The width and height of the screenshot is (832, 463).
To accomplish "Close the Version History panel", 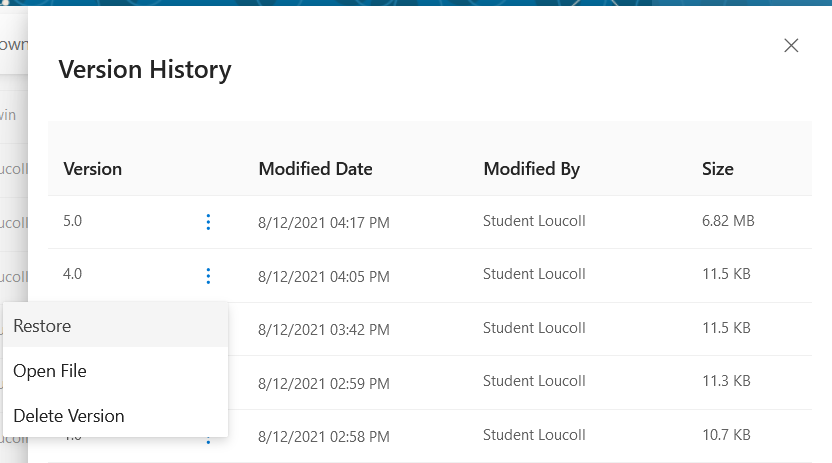I will (791, 46).
